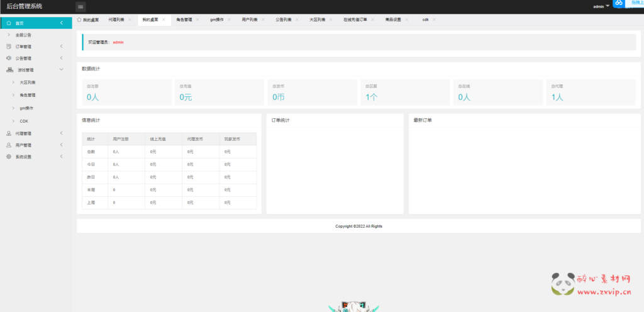Expand the 系统设置 submenu arrow
Screen dimensions: 644x312
pos(61,157)
